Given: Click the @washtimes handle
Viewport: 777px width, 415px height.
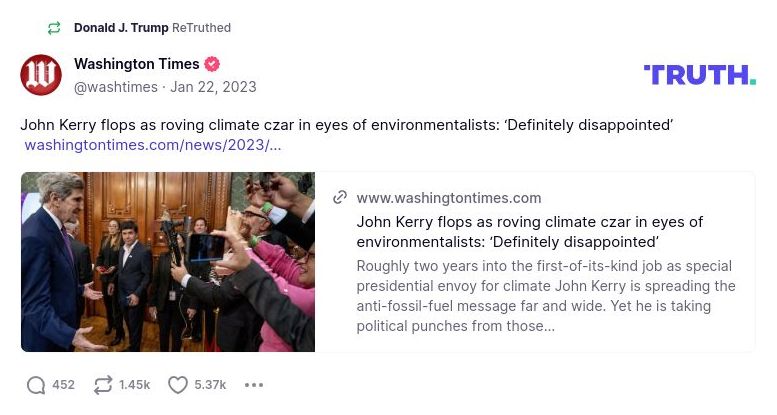Looking at the screenshot, I should (116, 87).
